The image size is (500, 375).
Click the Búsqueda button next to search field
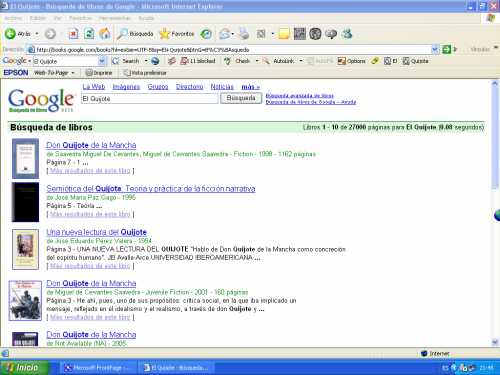tap(241, 98)
